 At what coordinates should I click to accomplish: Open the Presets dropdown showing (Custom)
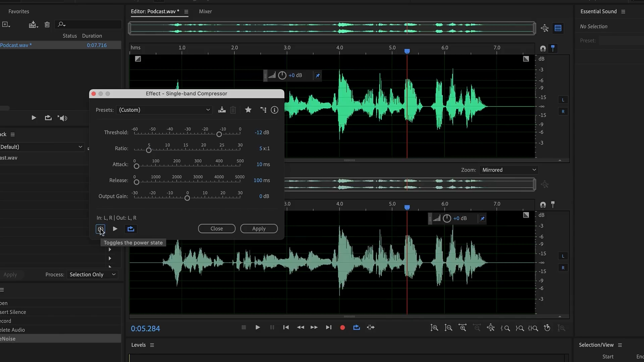pyautogui.click(x=164, y=110)
